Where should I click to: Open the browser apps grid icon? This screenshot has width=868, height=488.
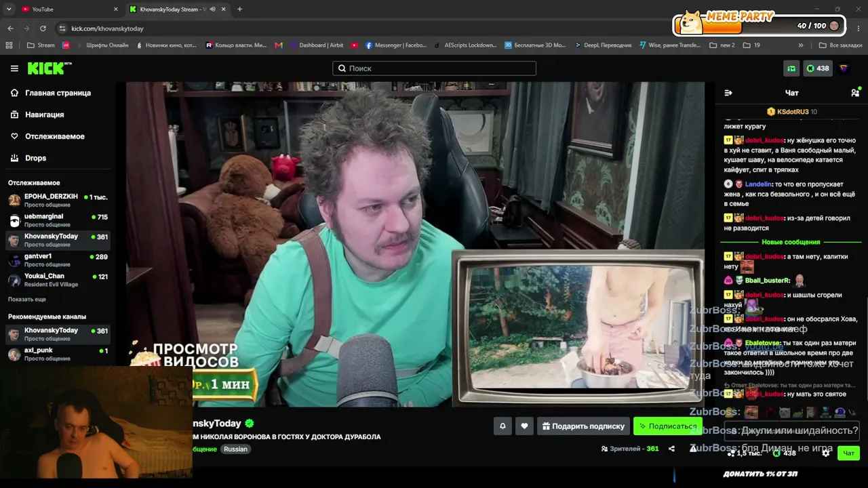click(9, 45)
